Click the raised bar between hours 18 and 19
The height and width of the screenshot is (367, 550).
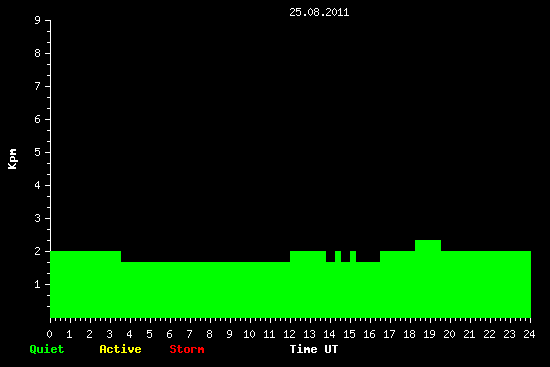pyautogui.click(x=428, y=246)
